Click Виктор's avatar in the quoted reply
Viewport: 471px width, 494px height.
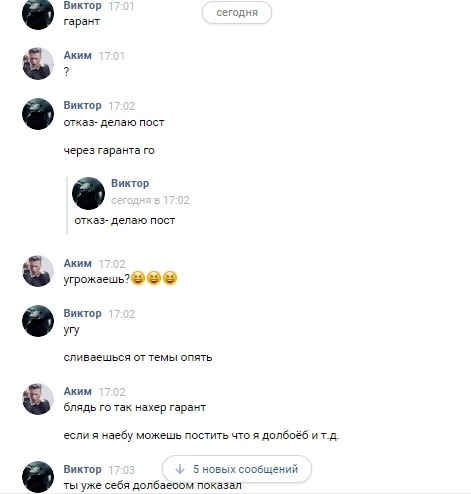(88, 193)
